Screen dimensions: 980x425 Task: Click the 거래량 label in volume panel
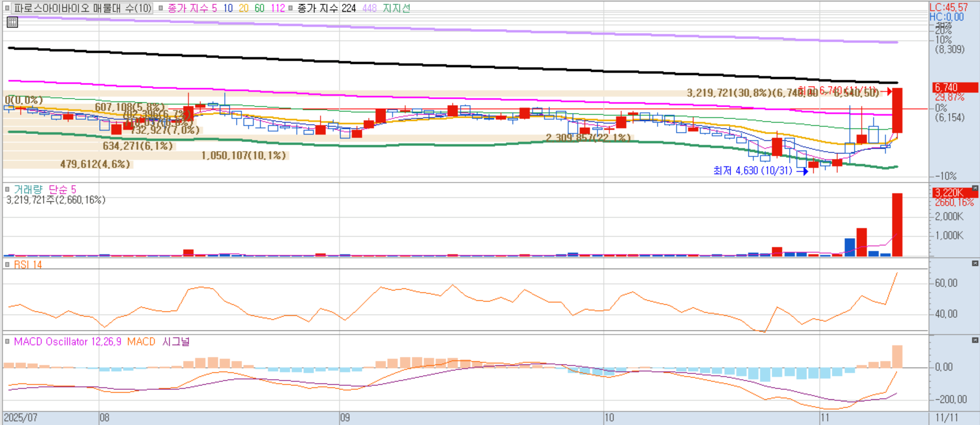click(28, 189)
